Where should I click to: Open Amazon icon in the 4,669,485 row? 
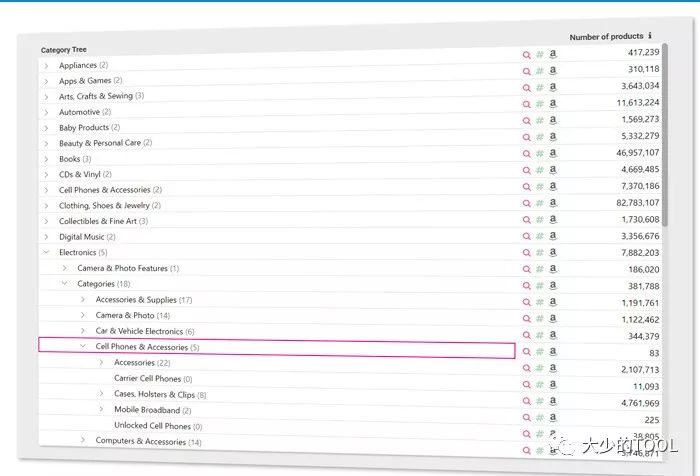pos(553,170)
